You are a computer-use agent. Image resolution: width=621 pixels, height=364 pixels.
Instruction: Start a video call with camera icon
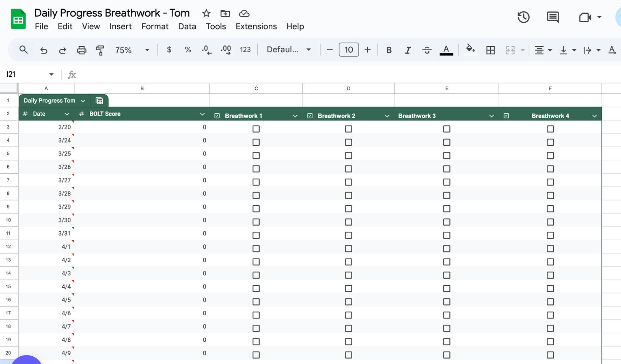tap(585, 17)
